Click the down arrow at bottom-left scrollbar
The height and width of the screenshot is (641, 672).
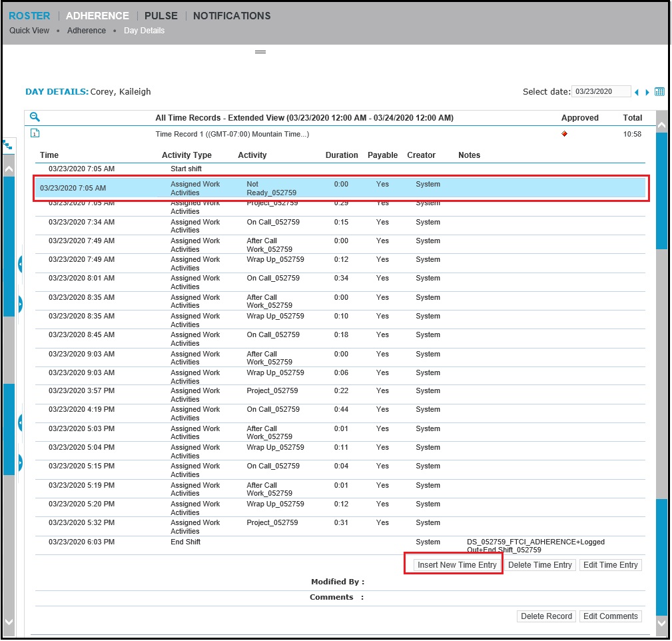[9, 622]
